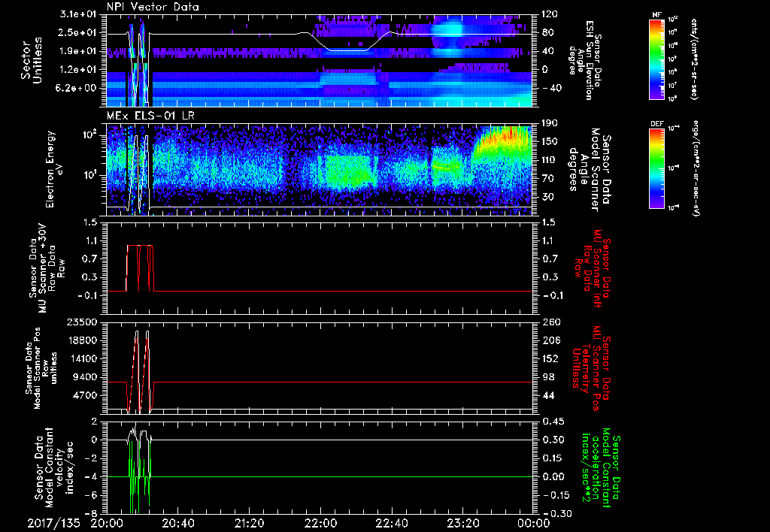This screenshot has width=770, height=532.
Task: Select the 'NPI Vector Data' panel title
Action: [x=153, y=7]
